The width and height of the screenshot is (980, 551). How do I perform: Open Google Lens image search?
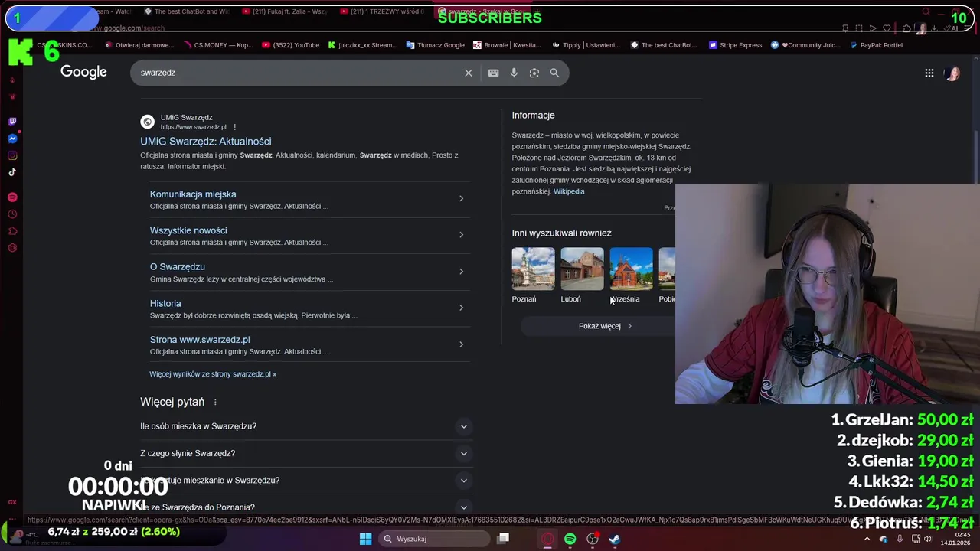(x=534, y=73)
